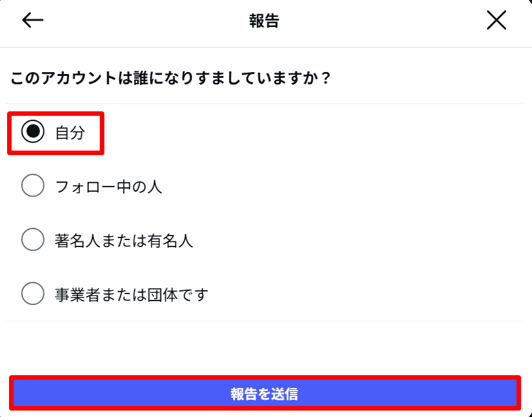532x417 pixels.
Task: Tap the back arrow to return to previous screen
Action: pyautogui.click(x=32, y=20)
